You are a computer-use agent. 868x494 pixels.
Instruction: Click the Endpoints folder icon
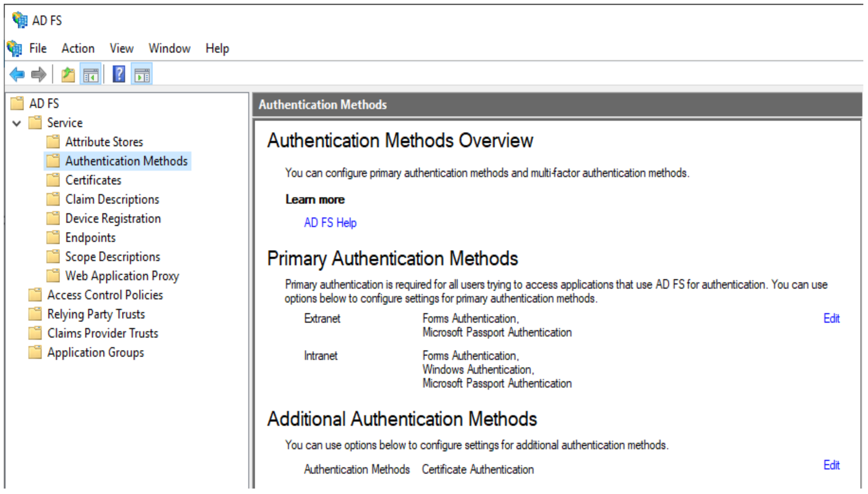click(x=53, y=237)
